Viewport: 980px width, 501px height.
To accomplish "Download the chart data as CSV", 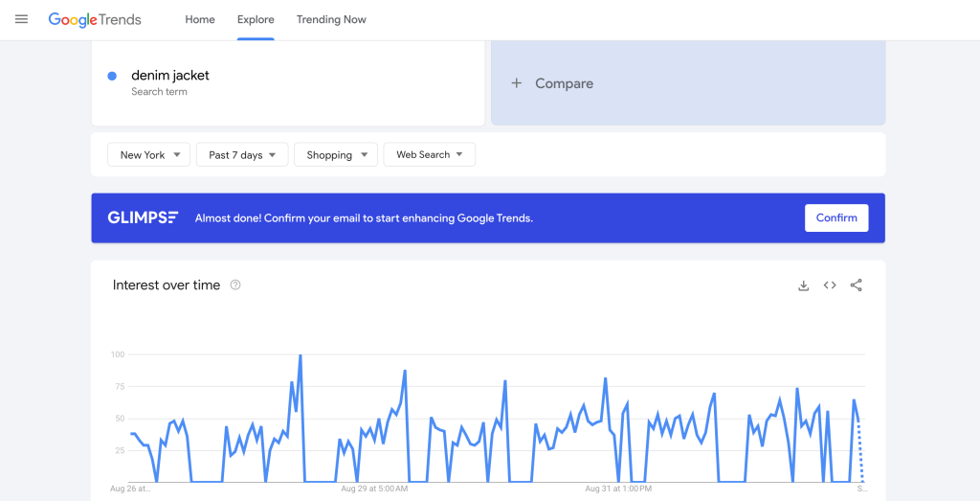I will [x=804, y=285].
